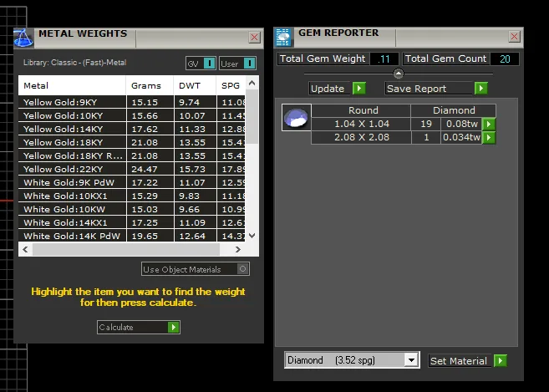Click the metal list scroll left arrow
549x392 pixels.
click(25, 249)
